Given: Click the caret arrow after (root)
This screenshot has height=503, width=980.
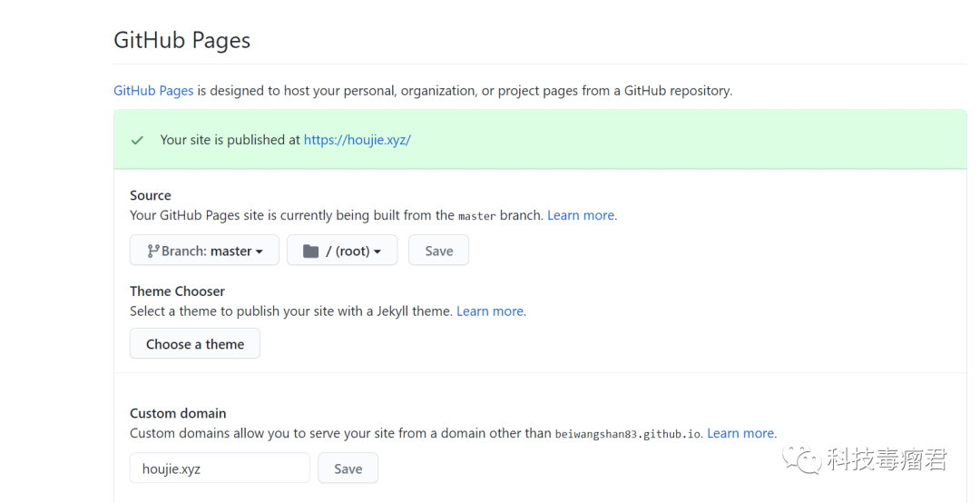Looking at the screenshot, I should coord(377,251).
